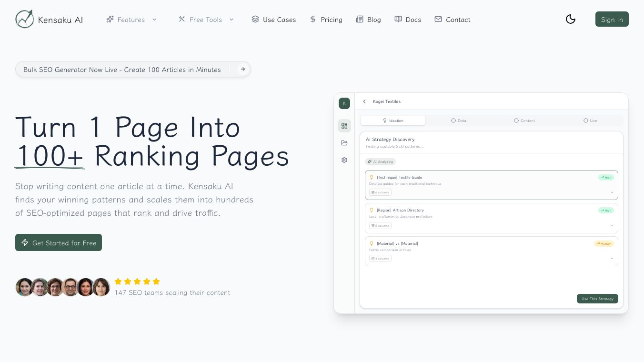The height and width of the screenshot is (362, 644).
Task: Click the High badge on the Textile Guide card
Action: coord(606,178)
